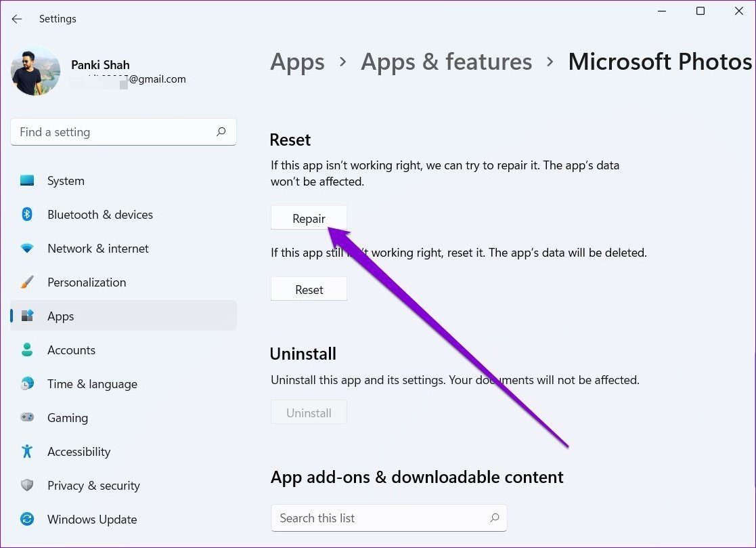Viewport: 756px width, 548px height.
Task: Click the back arrow in Settings header
Action: tap(17, 19)
